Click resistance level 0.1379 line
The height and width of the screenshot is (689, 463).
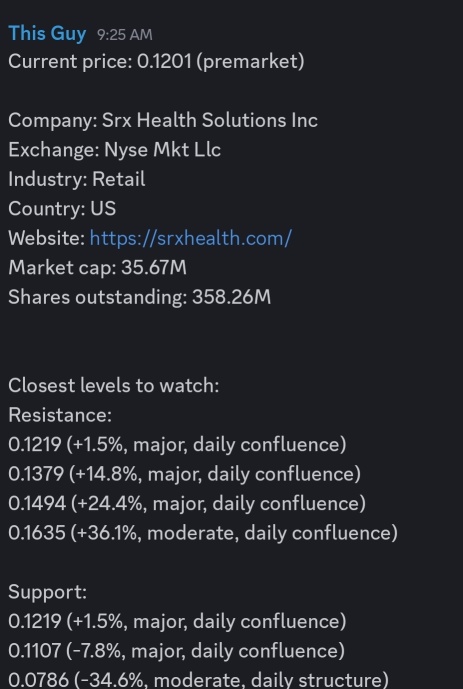184,474
